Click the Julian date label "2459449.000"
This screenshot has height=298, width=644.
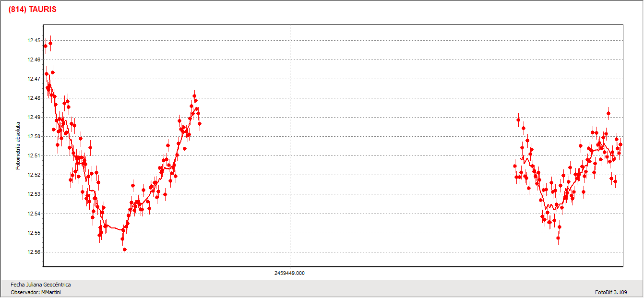pyautogui.click(x=290, y=273)
